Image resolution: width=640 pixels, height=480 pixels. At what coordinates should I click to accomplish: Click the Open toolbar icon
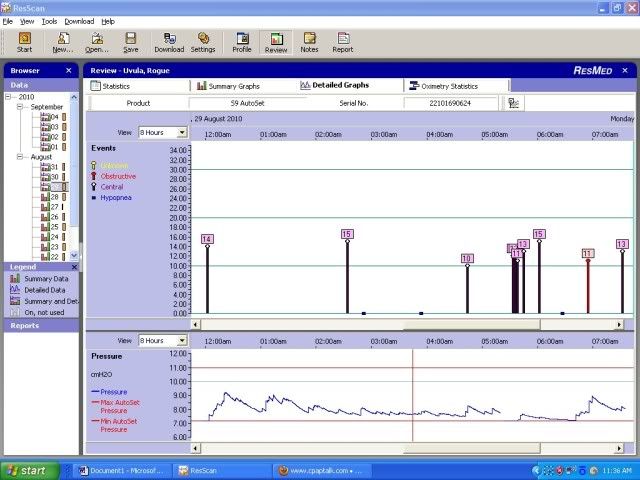pos(97,41)
